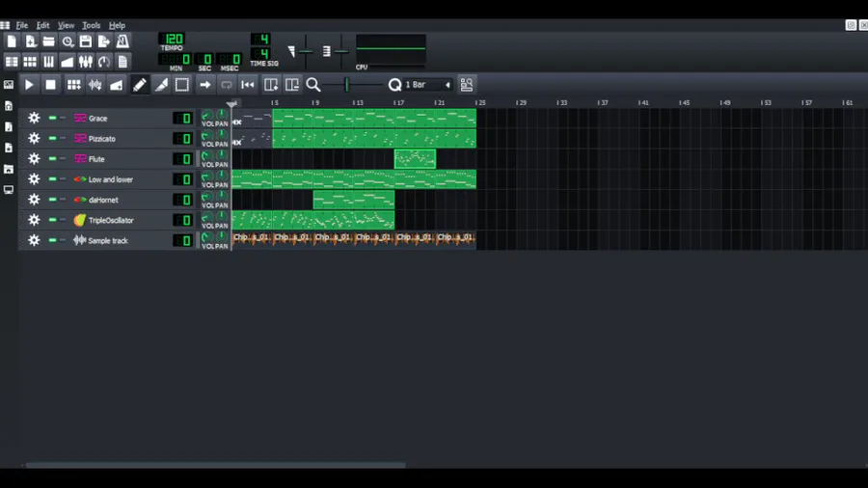Mute the Sample track

click(x=52, y=240)
